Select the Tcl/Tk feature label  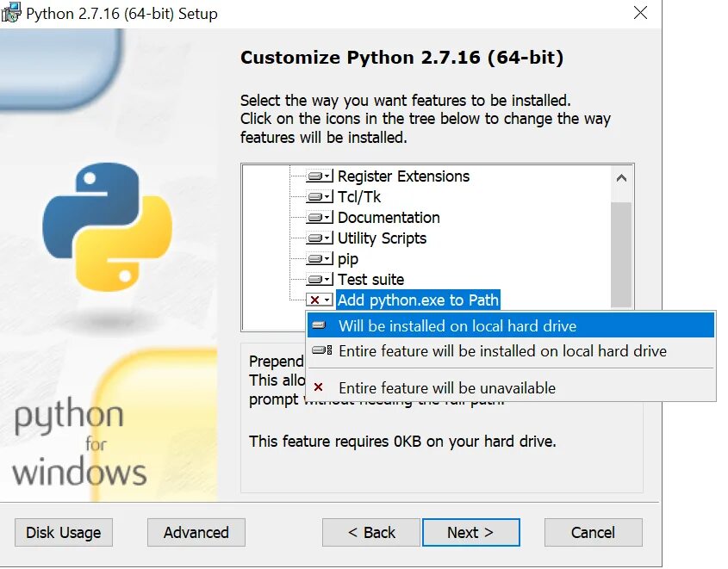coord(359,197)
